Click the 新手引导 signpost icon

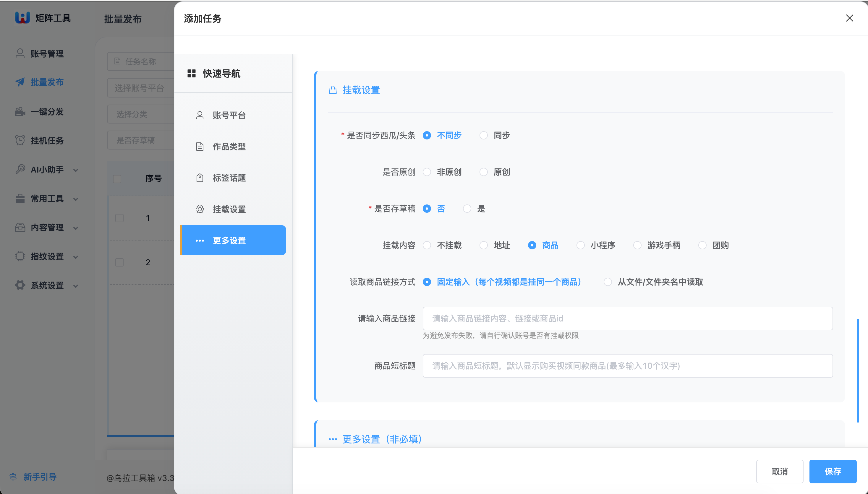pyautogui.click(x=13, y=477)
